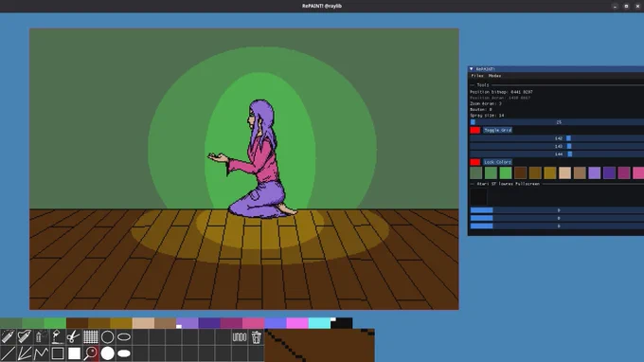The image size is (644, 362).
Task: Select the outlined ellipse tool
Action: click(124, 337)
